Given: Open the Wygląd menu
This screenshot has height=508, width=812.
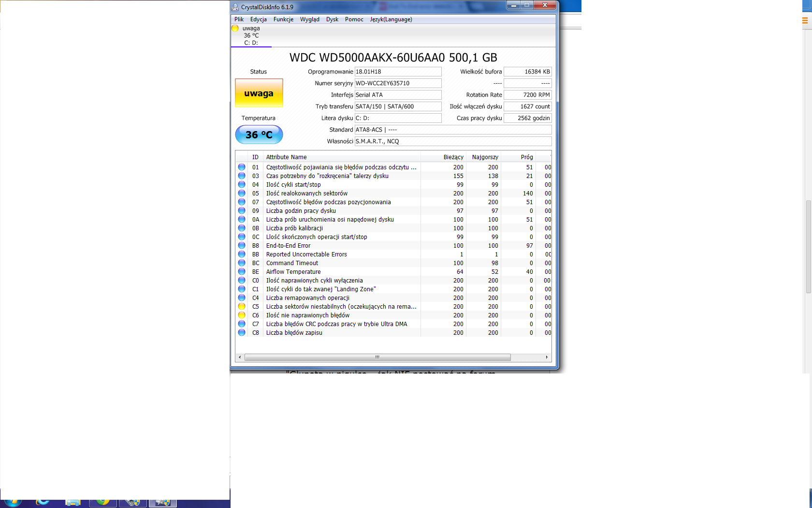Looking at the screenshot, I should coord(310,19).
